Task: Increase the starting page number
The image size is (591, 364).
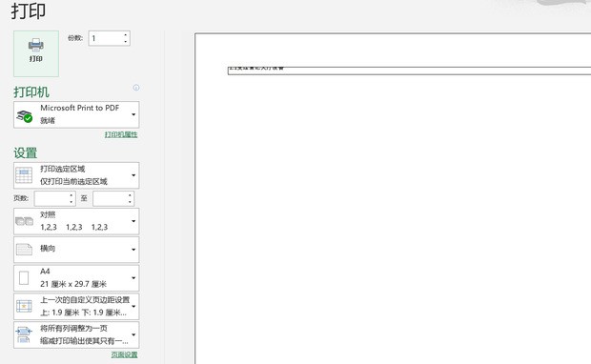Action: point(71,195)
